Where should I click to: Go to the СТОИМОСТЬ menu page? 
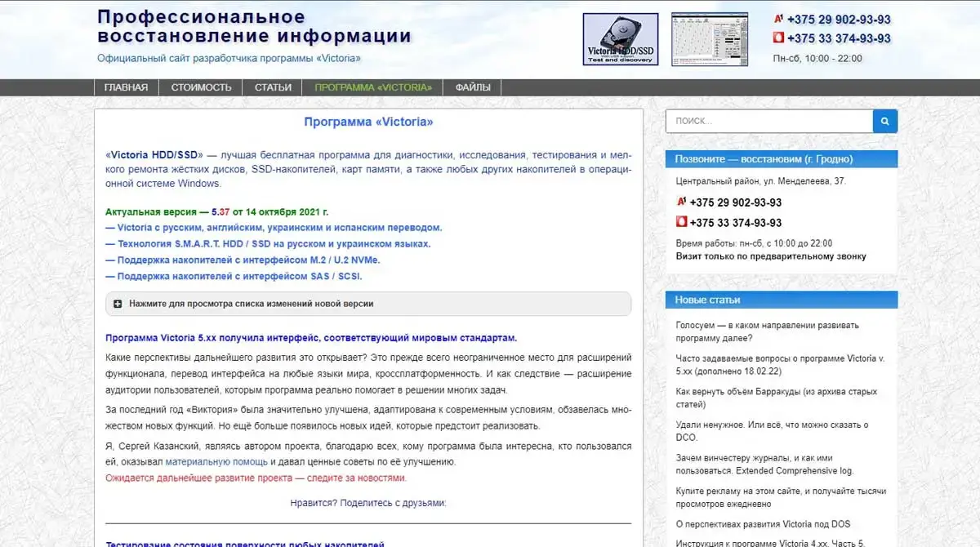pos(201,87)
